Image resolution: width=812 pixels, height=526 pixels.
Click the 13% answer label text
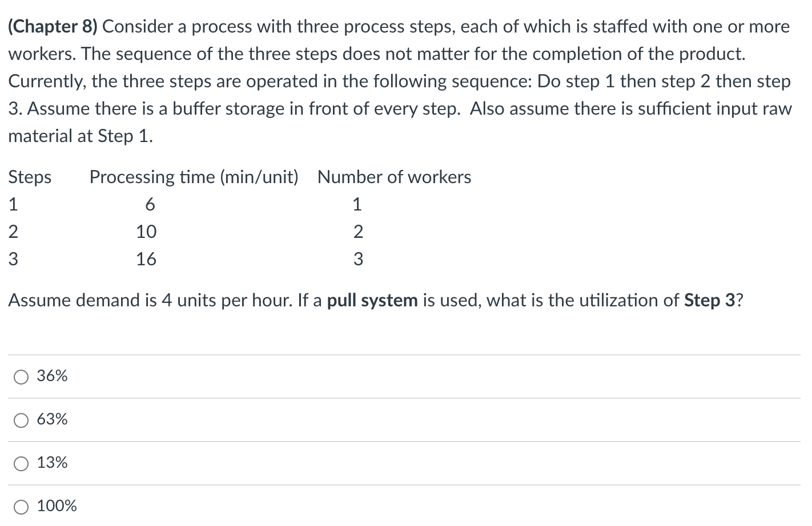[x=51, y=463]
